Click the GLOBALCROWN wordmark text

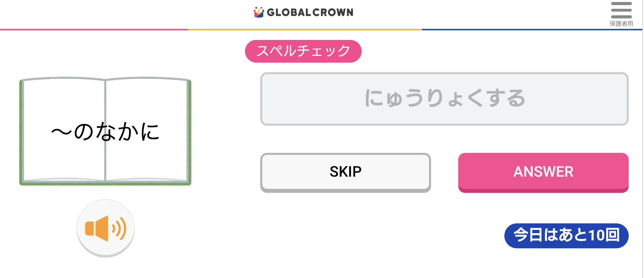click(310, 12)
